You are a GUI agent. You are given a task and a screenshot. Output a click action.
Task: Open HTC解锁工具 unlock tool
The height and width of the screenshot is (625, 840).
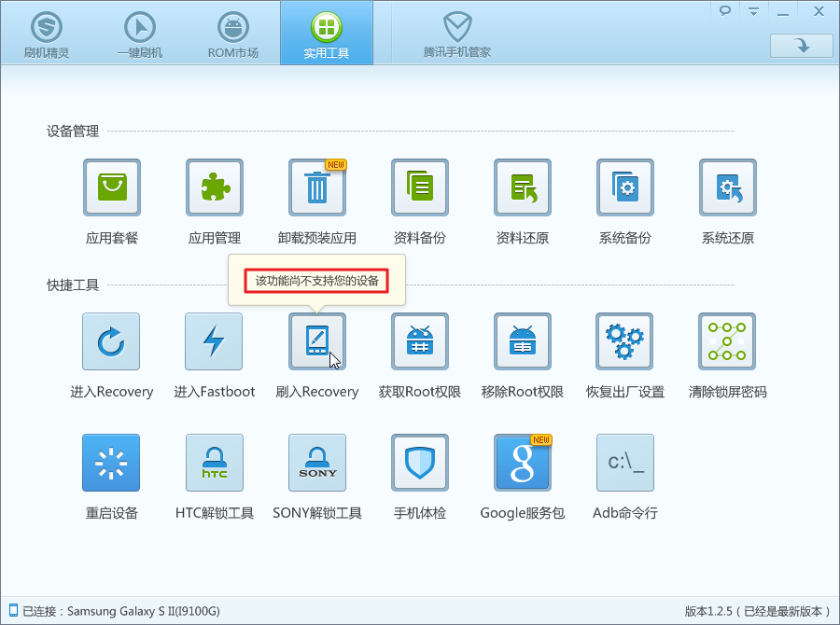coord(215,463)
